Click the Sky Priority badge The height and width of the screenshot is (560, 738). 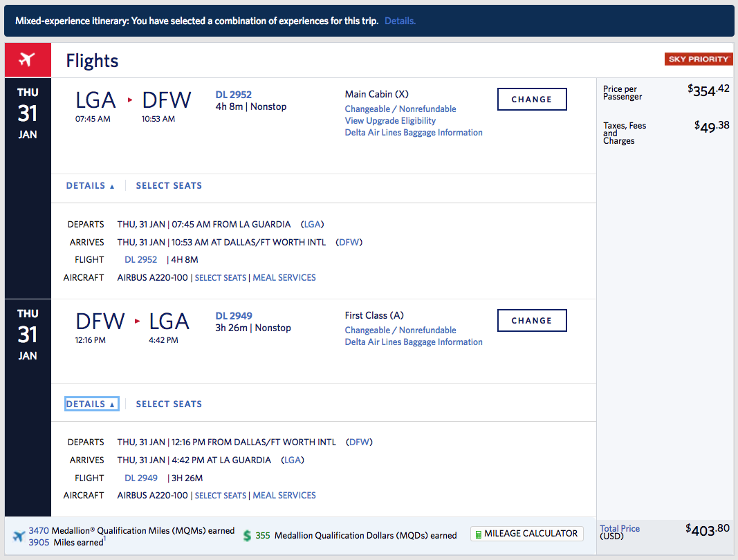pos(698,59)
